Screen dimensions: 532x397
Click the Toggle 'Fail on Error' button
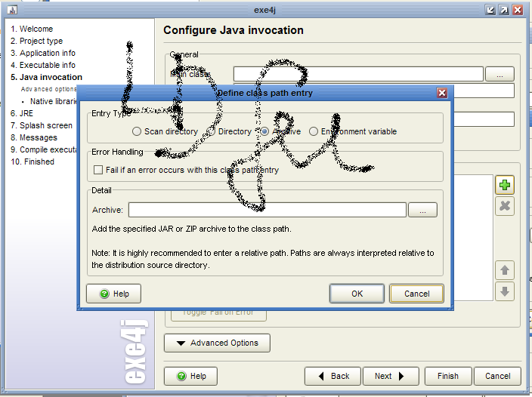[218, 315]
